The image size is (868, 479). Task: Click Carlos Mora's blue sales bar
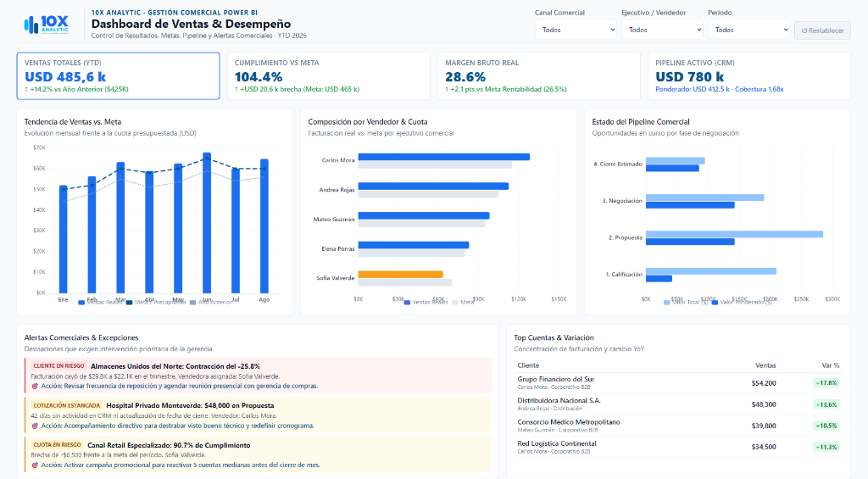(444, 157)
